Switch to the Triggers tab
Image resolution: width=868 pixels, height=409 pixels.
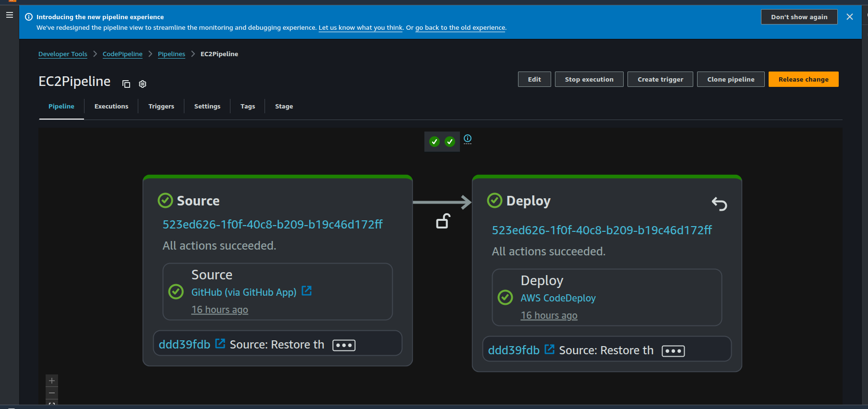coord(161,107)
